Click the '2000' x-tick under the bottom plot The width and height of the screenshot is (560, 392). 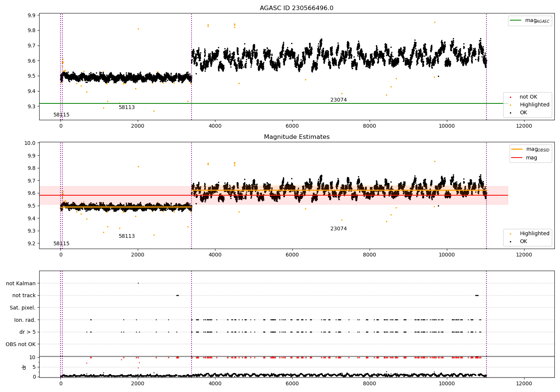(138, 384)
